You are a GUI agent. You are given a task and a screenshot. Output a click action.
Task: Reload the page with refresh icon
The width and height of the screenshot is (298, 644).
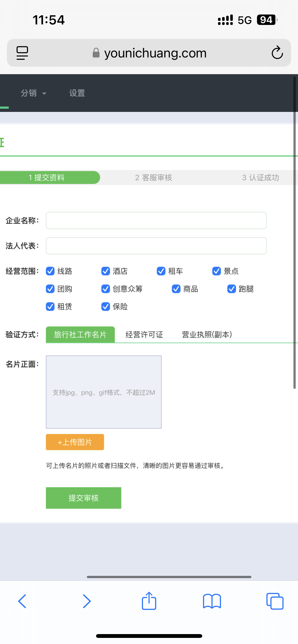click(277, 53)
